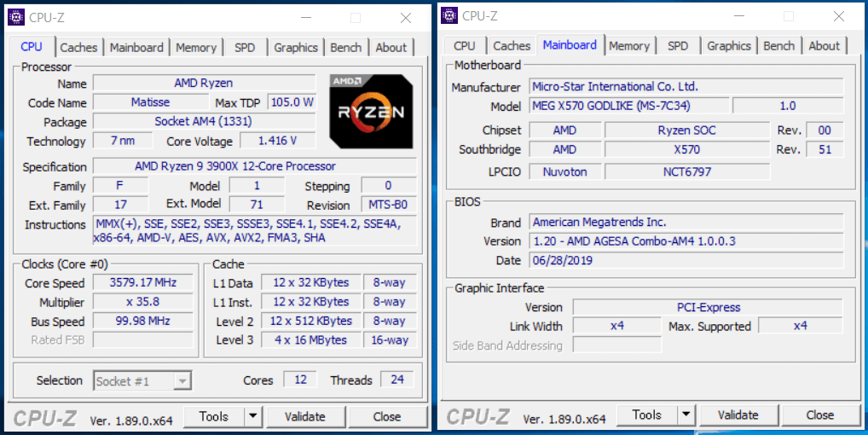Click Bus Speed value 99.98 MHz

(x=143, y=321)
